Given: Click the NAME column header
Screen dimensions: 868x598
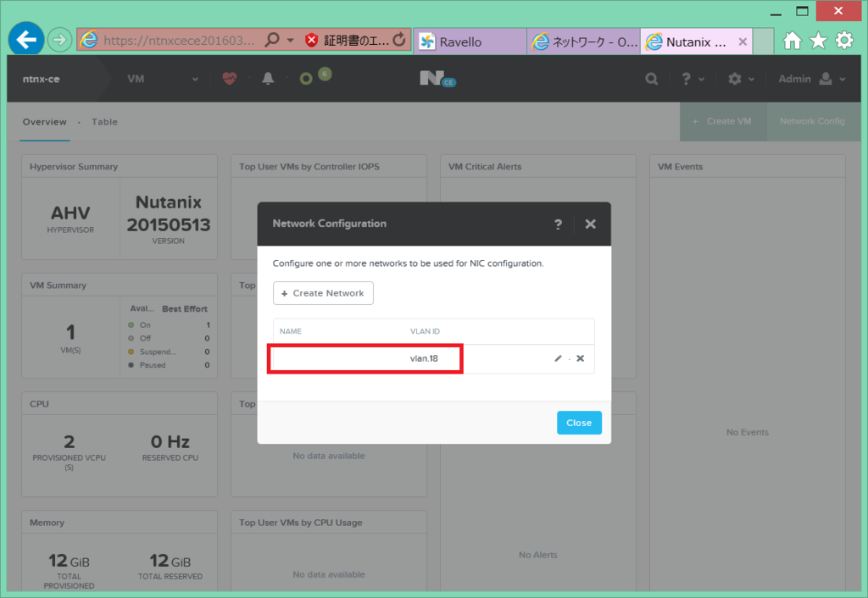Looking at the screenshot, I should [x=290, y=331].
